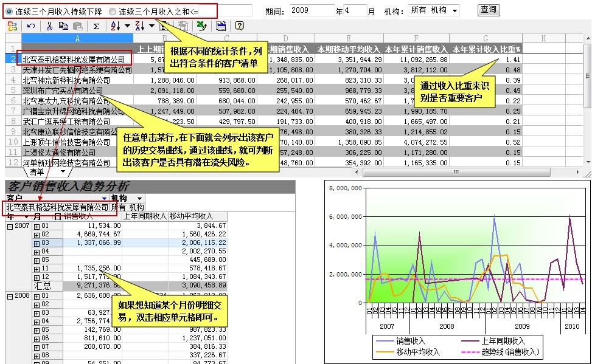Click the Undo icon in toolbar
592x364 pixels.
pyautogui.click(x=31, y=26)
